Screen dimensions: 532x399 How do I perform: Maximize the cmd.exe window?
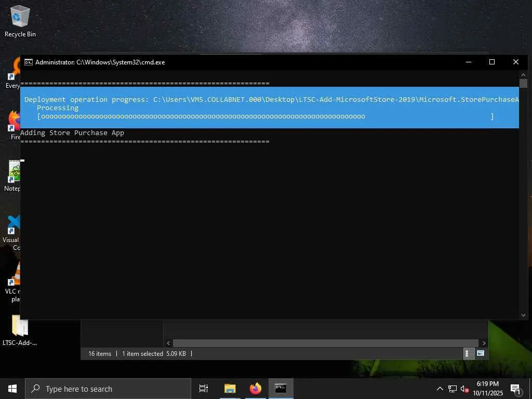pos(492,62)
